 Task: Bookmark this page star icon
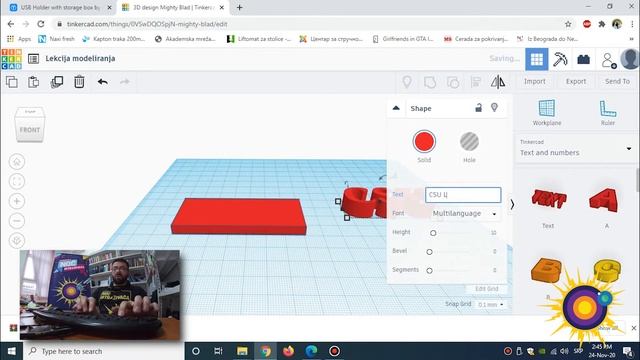568,24
